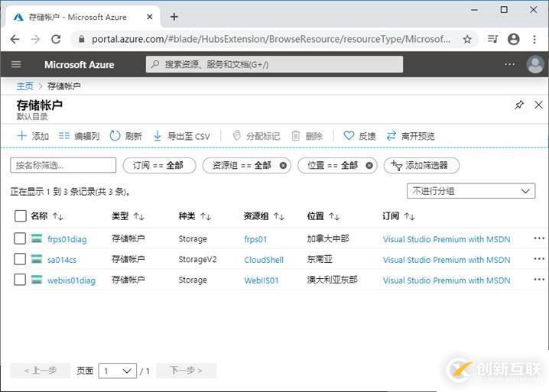Image resolution: width=549 pixels, height=392 pixels.
Task: Open a new browser tab
Action: [174, 17]
